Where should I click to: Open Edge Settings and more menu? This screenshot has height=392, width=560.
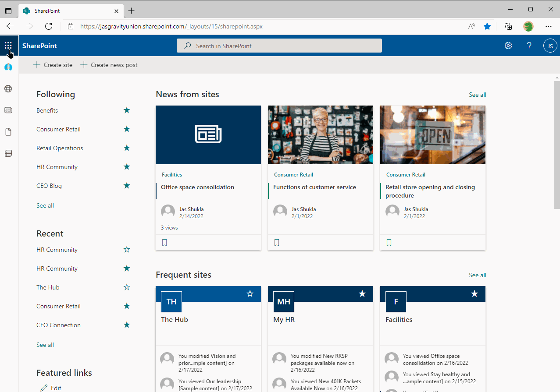[x=548, y=26]
